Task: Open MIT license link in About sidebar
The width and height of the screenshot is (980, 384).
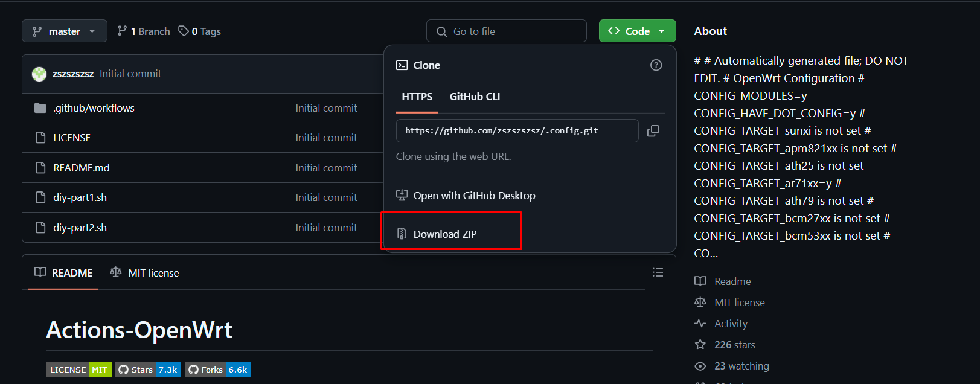Action: [740, 302]
